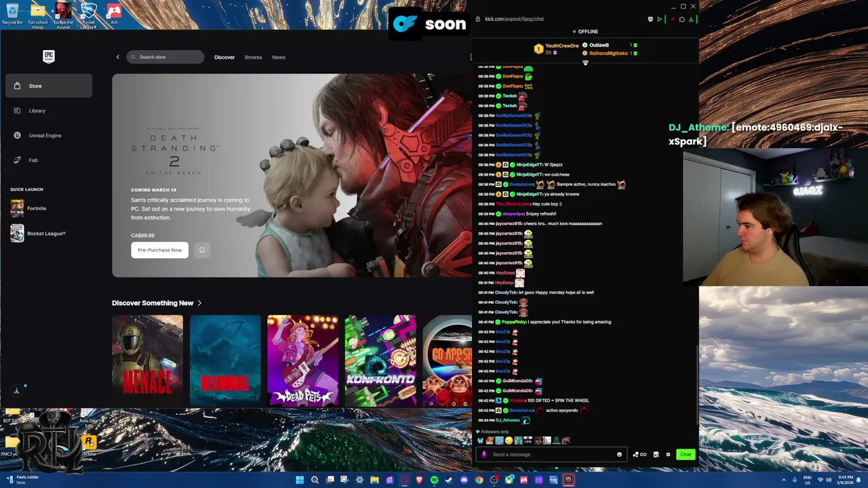Open the REANIMAL game card
The image size is (868, 488).
pyautogui.click(x=225, y=360)
